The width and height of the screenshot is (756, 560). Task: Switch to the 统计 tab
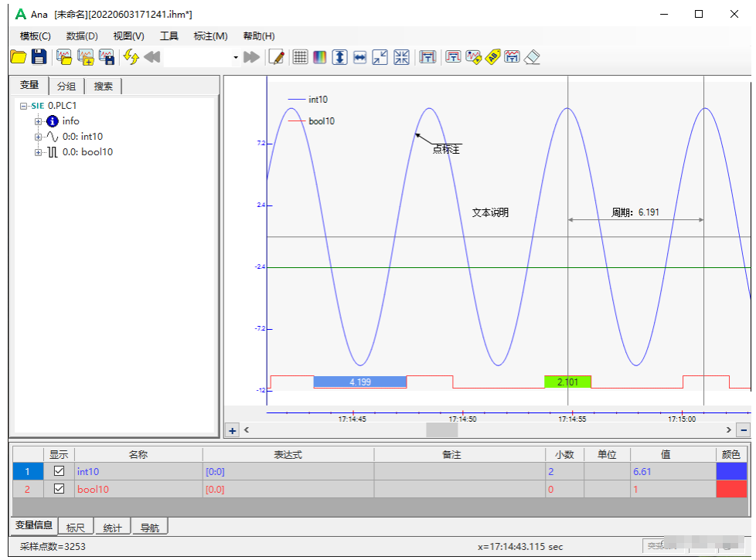(x=112, y=528)
